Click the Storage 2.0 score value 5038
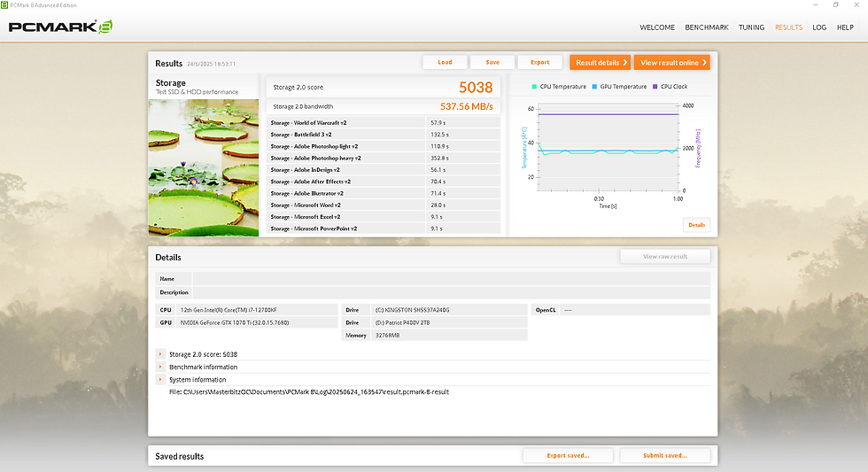The image size is (868, 472). (476, 88)
